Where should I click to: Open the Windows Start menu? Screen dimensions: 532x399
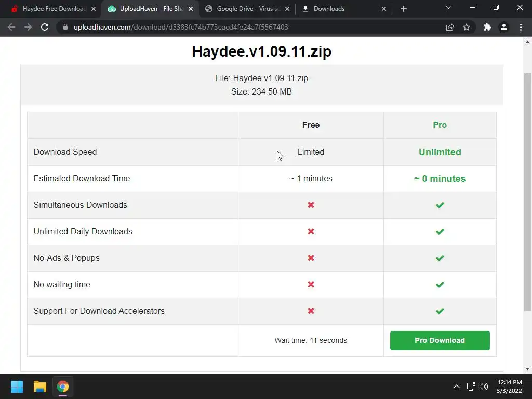[17, 387]
